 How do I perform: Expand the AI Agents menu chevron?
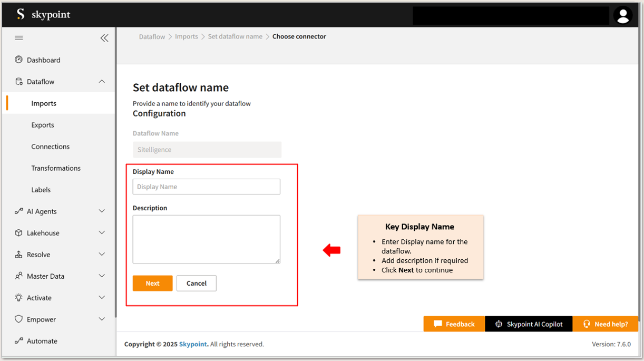pos(102,211)
